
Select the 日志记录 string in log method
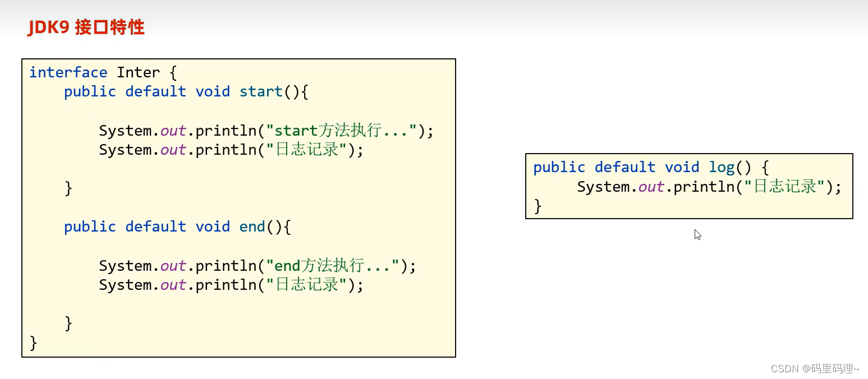[x=783, y=186]
